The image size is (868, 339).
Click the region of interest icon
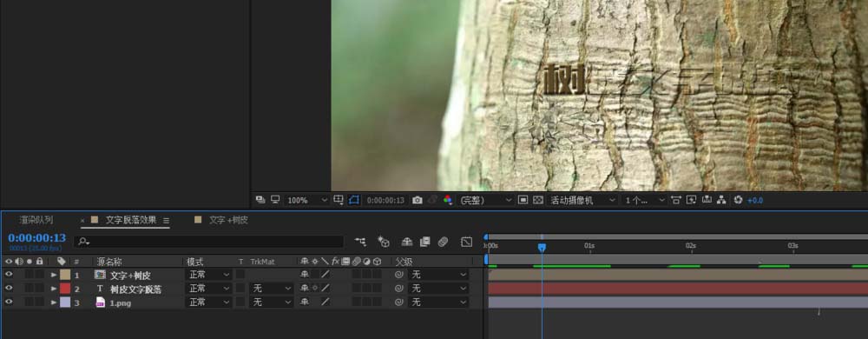click(x=523, y=200)
